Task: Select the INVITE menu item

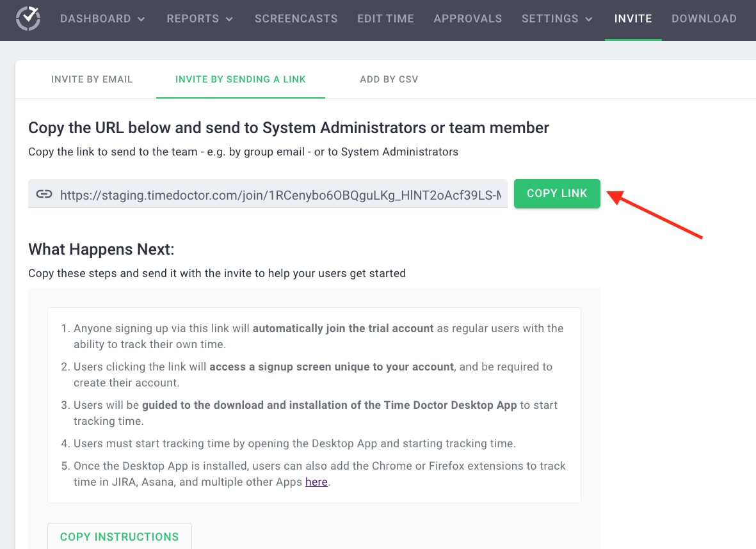Action: point(632,19)
